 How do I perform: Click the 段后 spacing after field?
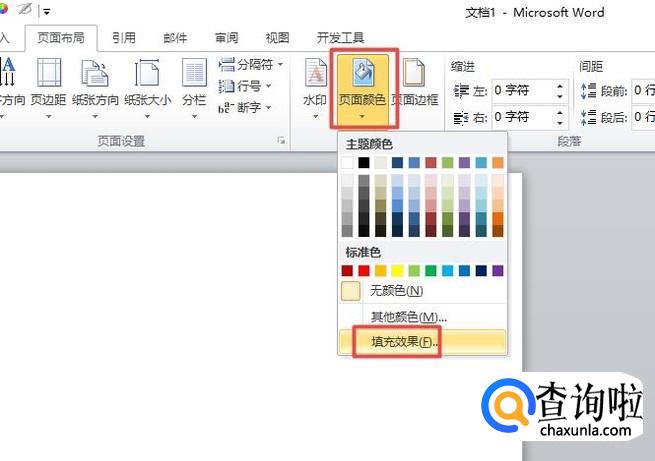pyautogui.click(x=643, y=117)
